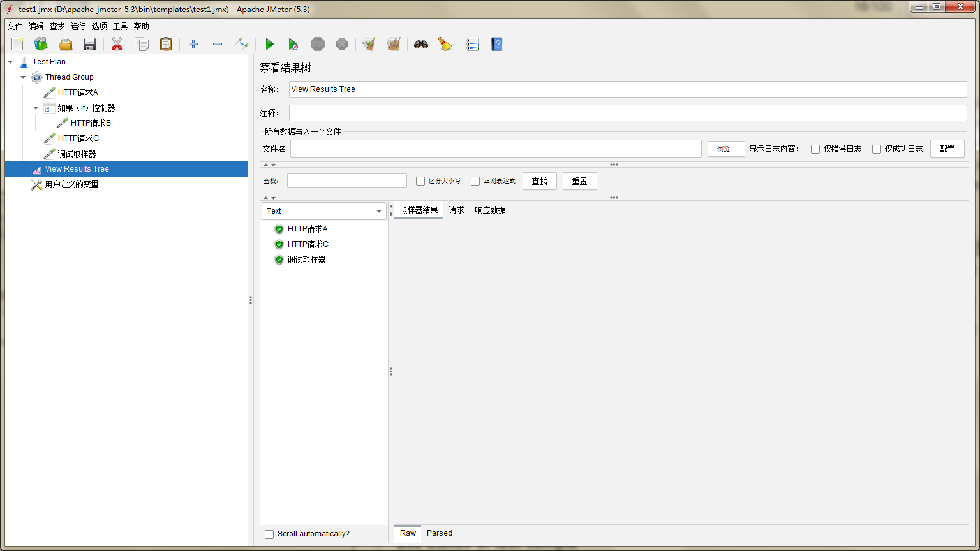980x551 pixels.
Task: Click the 浏览 button
Action: click(725, 148)
